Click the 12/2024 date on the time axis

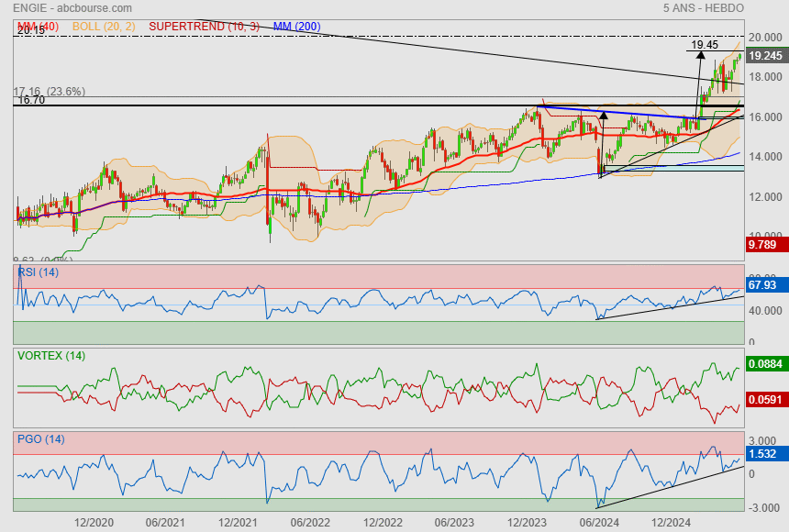click(x=670, y=523)
